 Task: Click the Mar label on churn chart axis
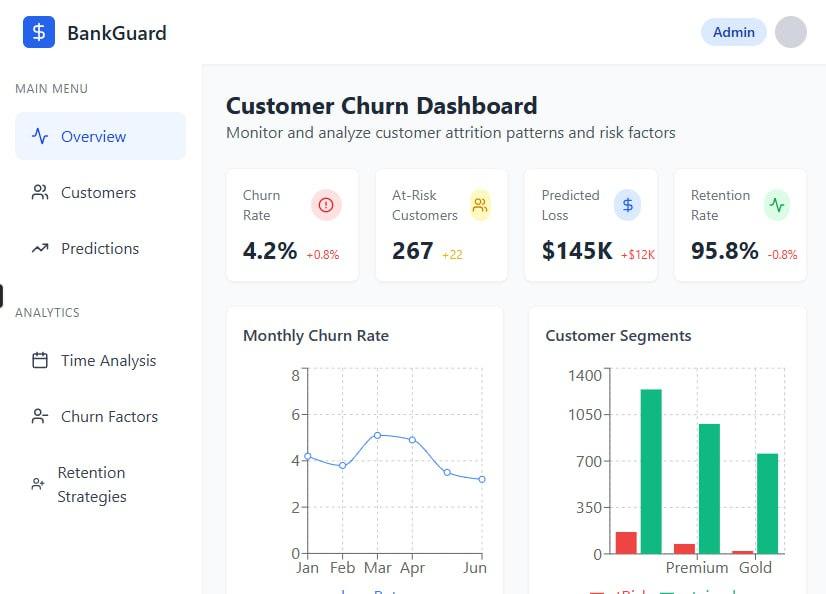pos(377,568)
